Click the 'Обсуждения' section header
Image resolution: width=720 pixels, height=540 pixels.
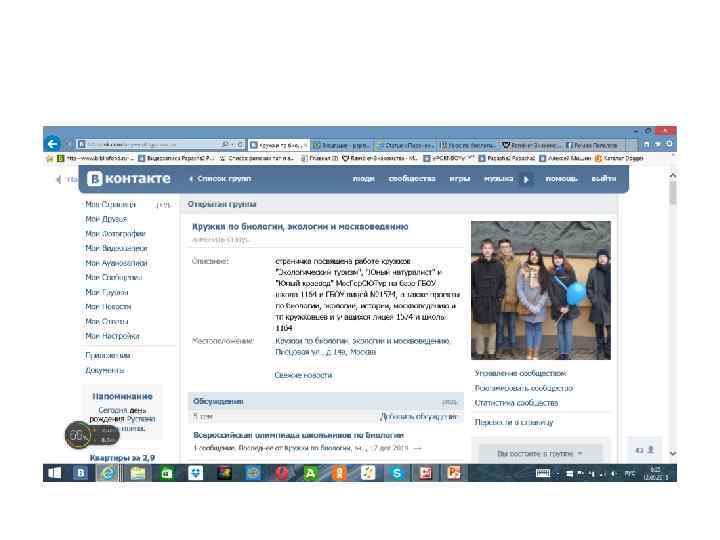pyautogui.click(x=218, y=402)
